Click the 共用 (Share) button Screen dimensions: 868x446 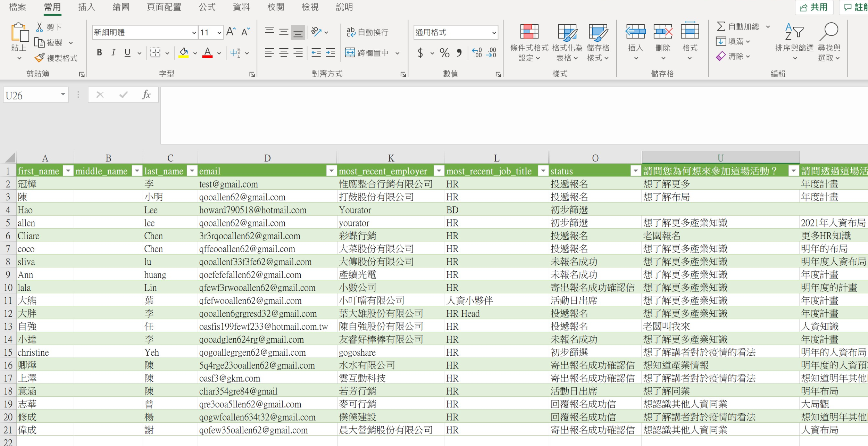[x=814, y=7]
